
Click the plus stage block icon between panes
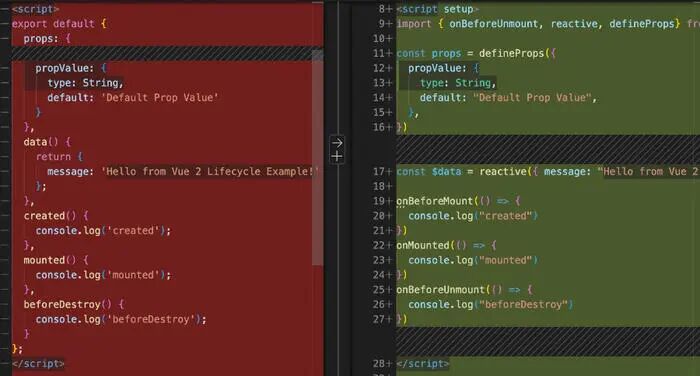pyautogui.click(x=337, y=156)
